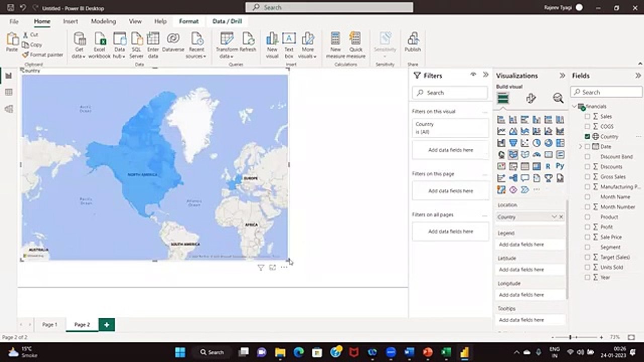Switch to Format ribbon tab
The image size is (644, 362).
[189, 22]
